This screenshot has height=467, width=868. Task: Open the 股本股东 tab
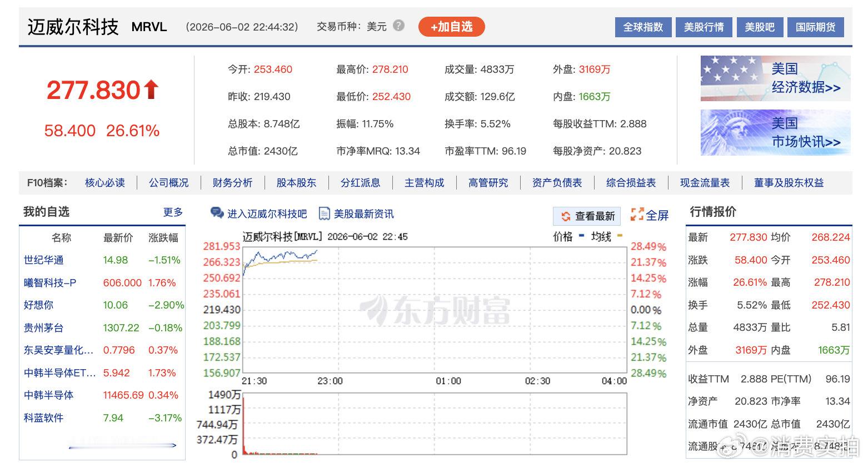(x=296, y=183)
